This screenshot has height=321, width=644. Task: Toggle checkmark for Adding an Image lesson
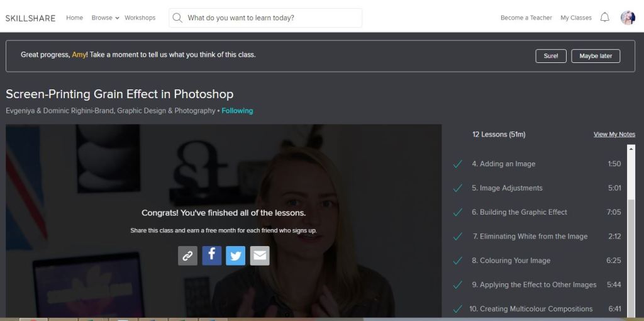(x=458, y=164)
